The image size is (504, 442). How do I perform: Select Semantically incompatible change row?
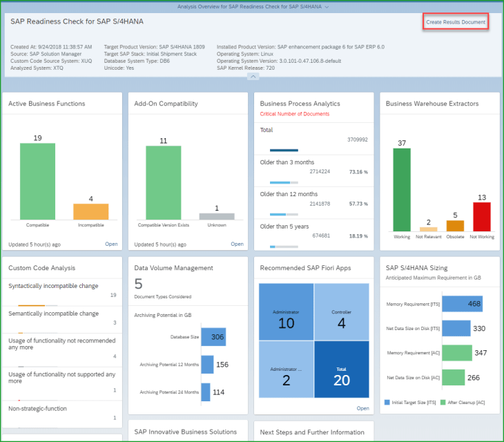point(62,320)
